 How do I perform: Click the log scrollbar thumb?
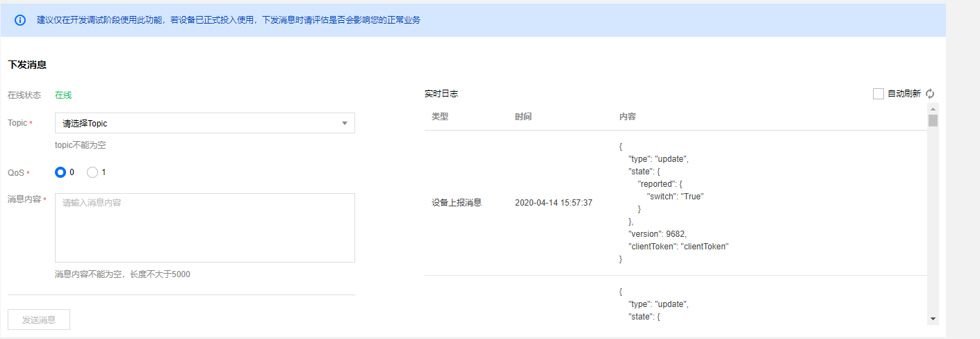(x=933, y=120)
